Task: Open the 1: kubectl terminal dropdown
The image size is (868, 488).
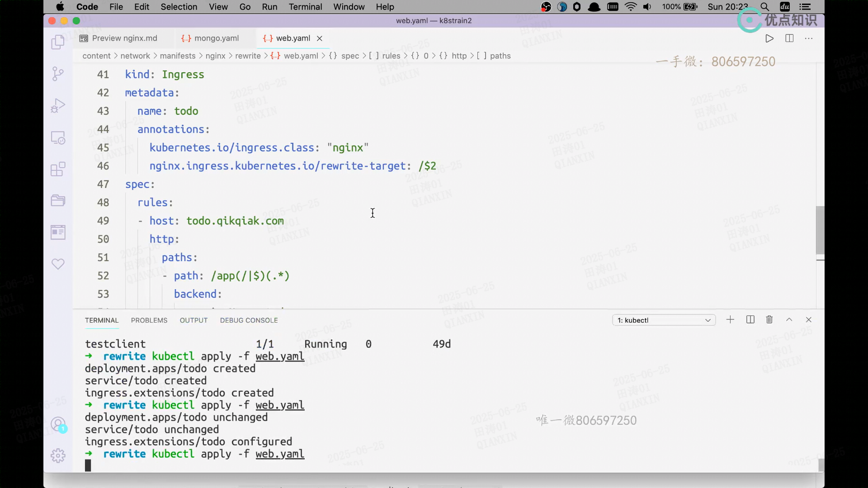Action: pyautogui.click(x=664, y=320)
